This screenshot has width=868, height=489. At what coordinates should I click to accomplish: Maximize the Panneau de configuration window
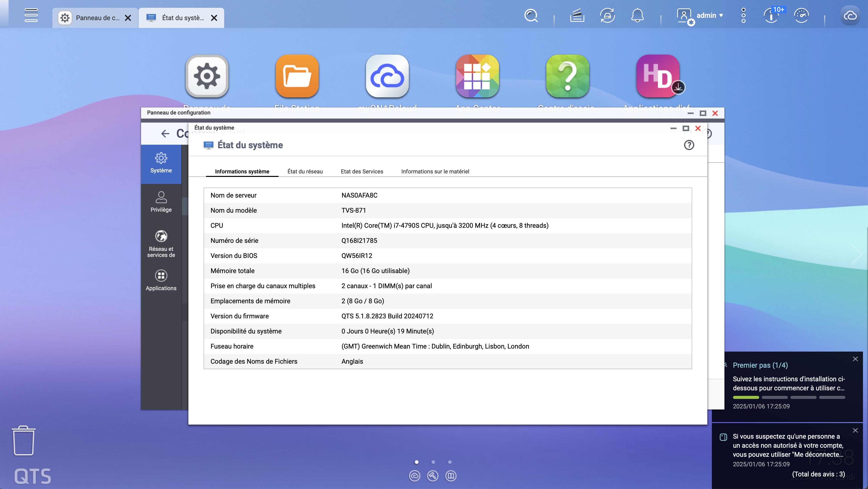tap(703, 113)
